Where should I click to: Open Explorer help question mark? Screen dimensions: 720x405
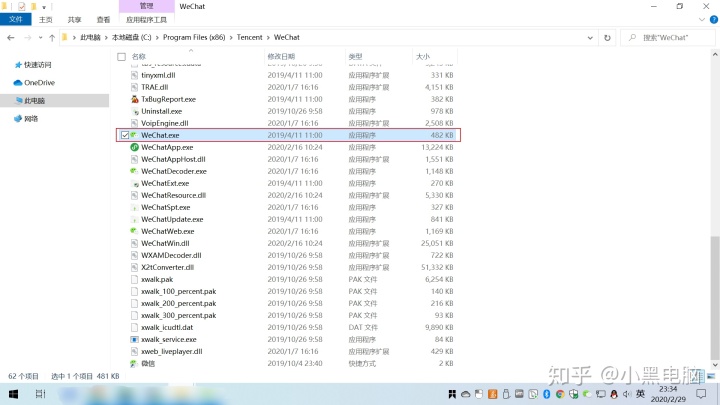tap(714, 20)
